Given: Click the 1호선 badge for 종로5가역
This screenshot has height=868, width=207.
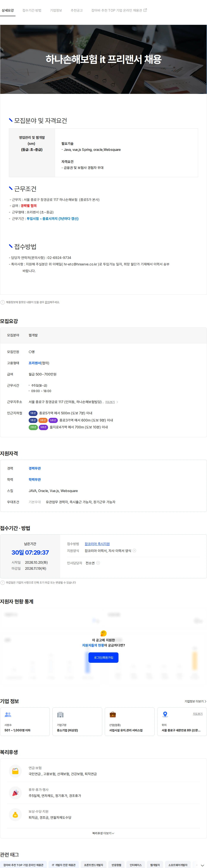Looking at the screenshot, I should pyautogui.click(x=33, y=413).
